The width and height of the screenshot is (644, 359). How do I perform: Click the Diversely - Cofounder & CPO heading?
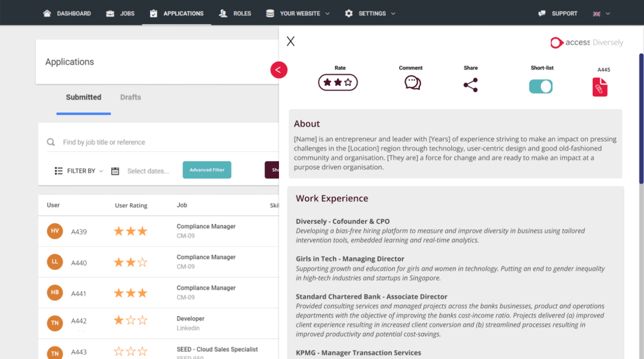(x=343, y=222)
